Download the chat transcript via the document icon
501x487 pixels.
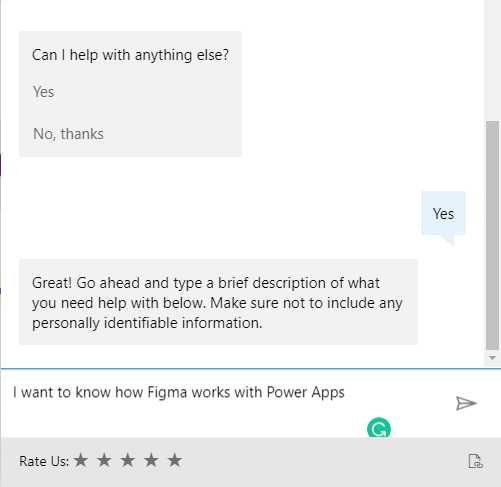(475, 461)
